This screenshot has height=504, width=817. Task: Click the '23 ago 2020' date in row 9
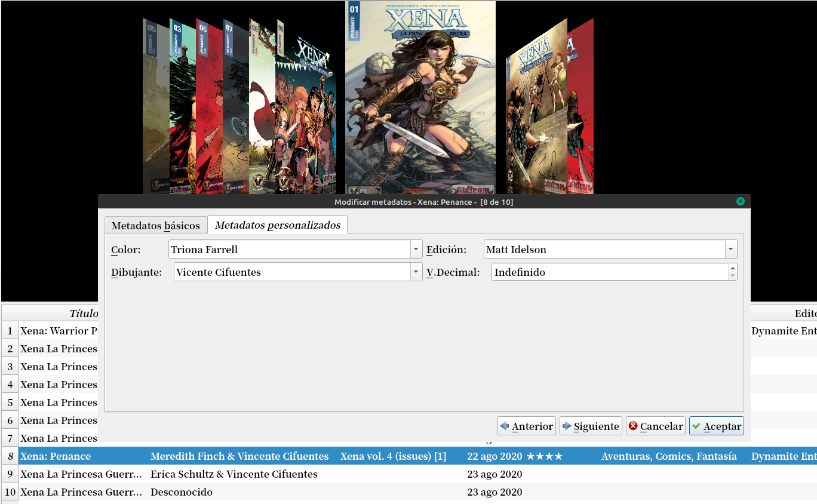coord(494,474)
